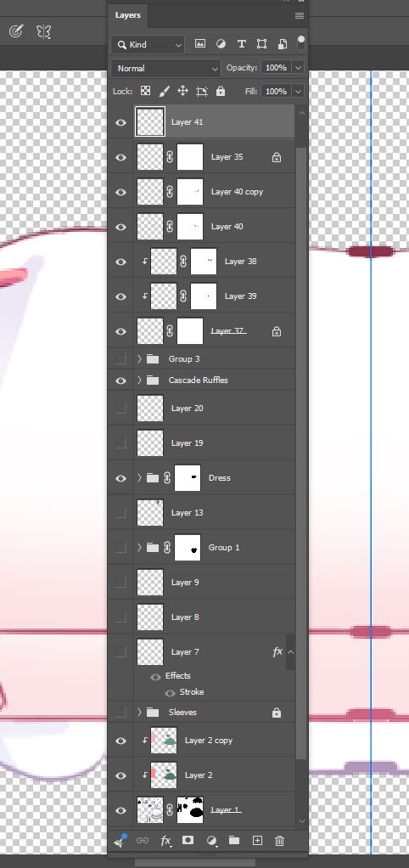
Task: Collapse Layer 7 effects list
Action: pyautogui.click(x=291, y=651)
